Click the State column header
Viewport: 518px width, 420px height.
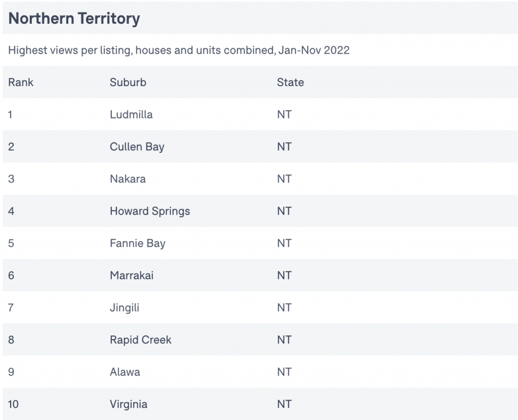[290, 82]
